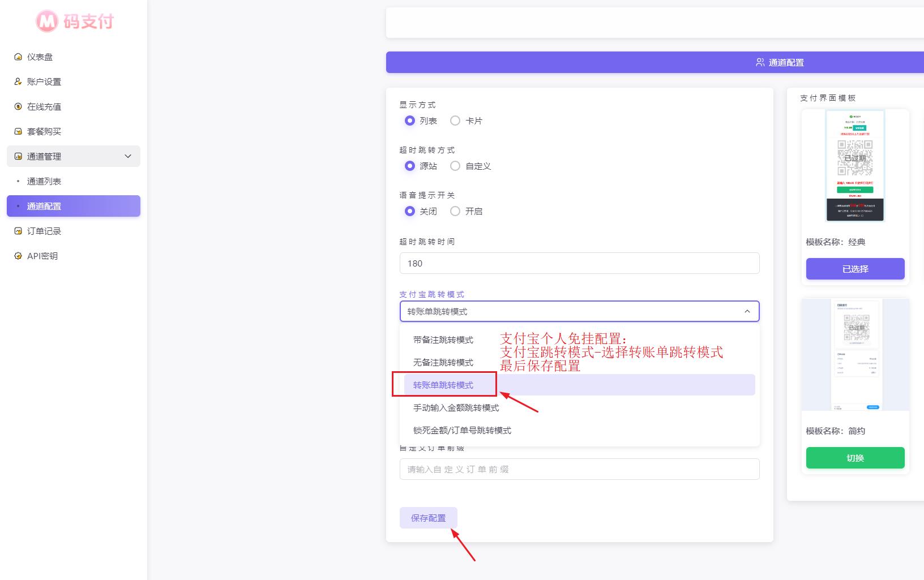
Task: Open the 仪表盘 dashboard icon
Action: [18, 57]
